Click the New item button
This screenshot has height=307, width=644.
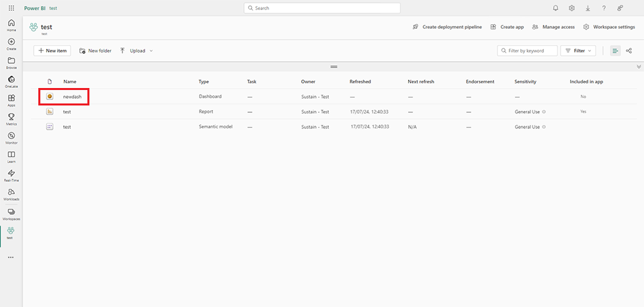coord(52,50)
